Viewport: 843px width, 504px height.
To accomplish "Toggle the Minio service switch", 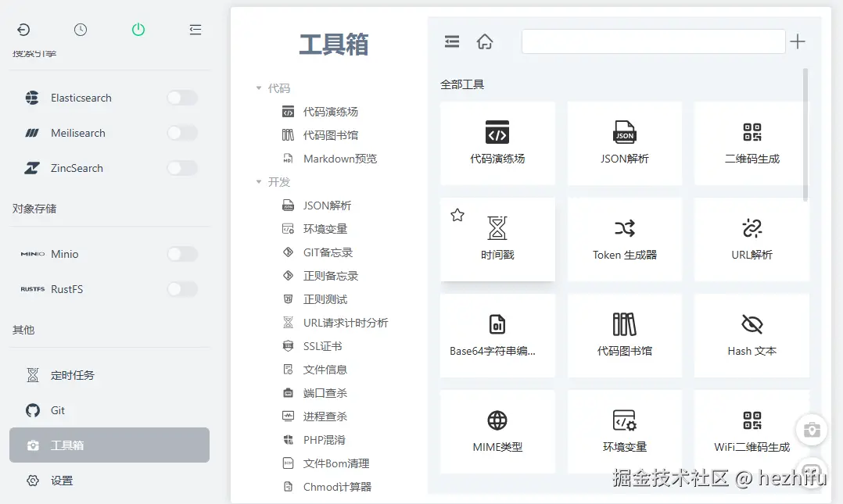I will click(182, 254).
